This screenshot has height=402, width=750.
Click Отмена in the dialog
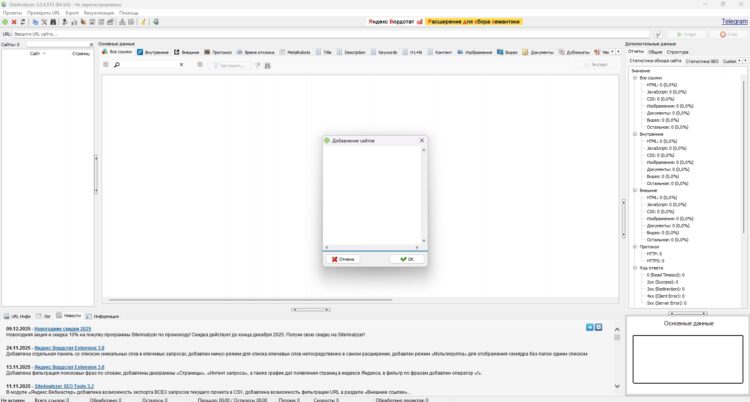click(343, 259)
